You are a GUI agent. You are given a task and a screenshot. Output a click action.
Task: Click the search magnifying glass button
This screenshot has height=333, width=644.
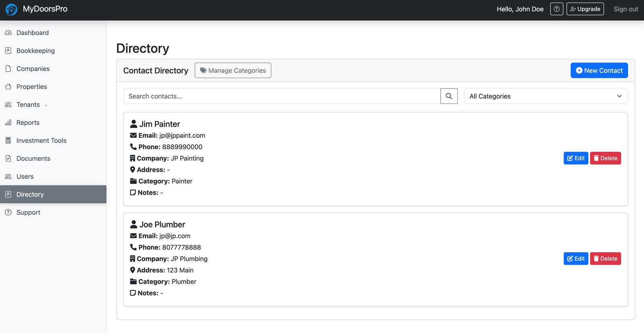tap(449, 96)
